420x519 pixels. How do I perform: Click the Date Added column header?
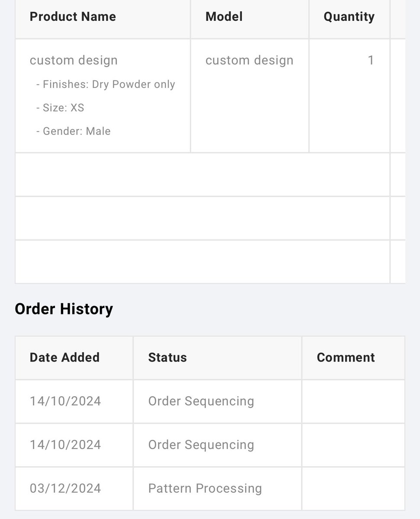64,357
